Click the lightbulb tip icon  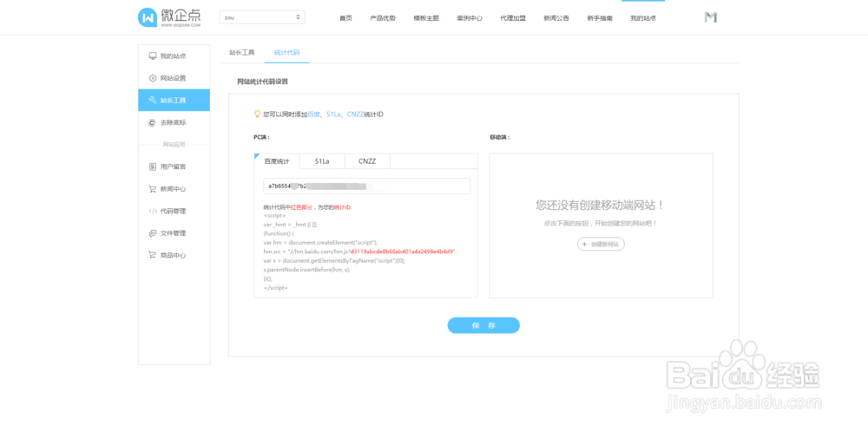click(257, 114)
